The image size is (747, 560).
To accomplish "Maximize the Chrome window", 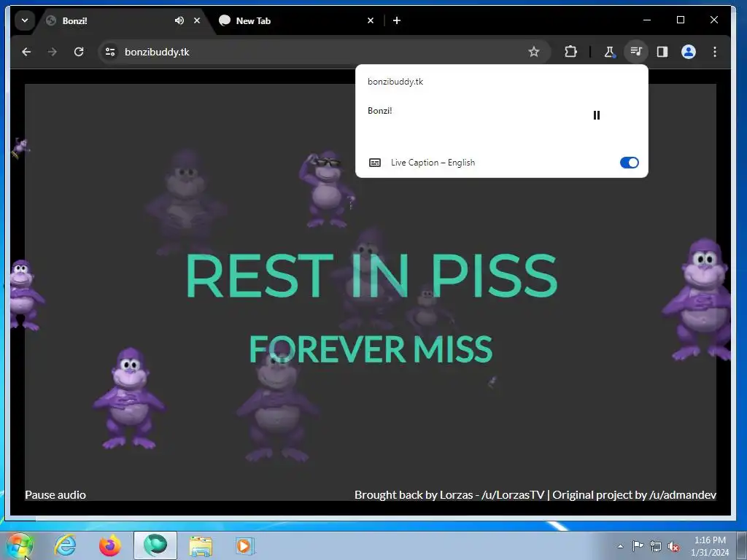I will point(681,20).
